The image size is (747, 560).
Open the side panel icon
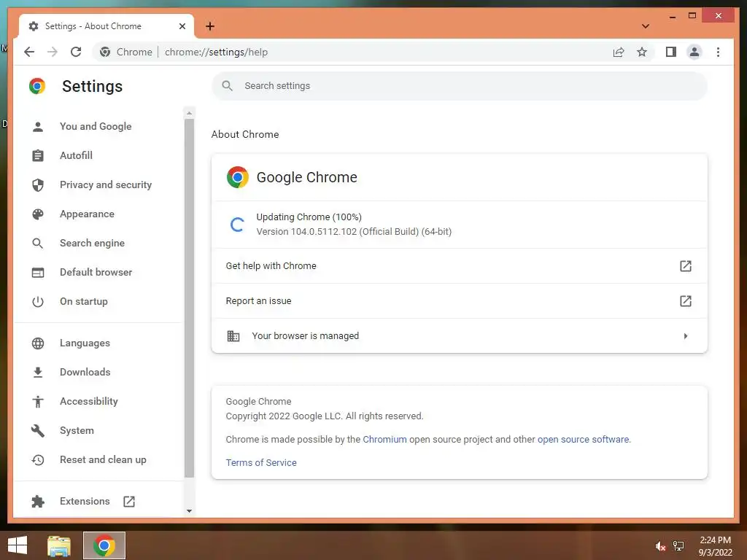pos(671,52)
